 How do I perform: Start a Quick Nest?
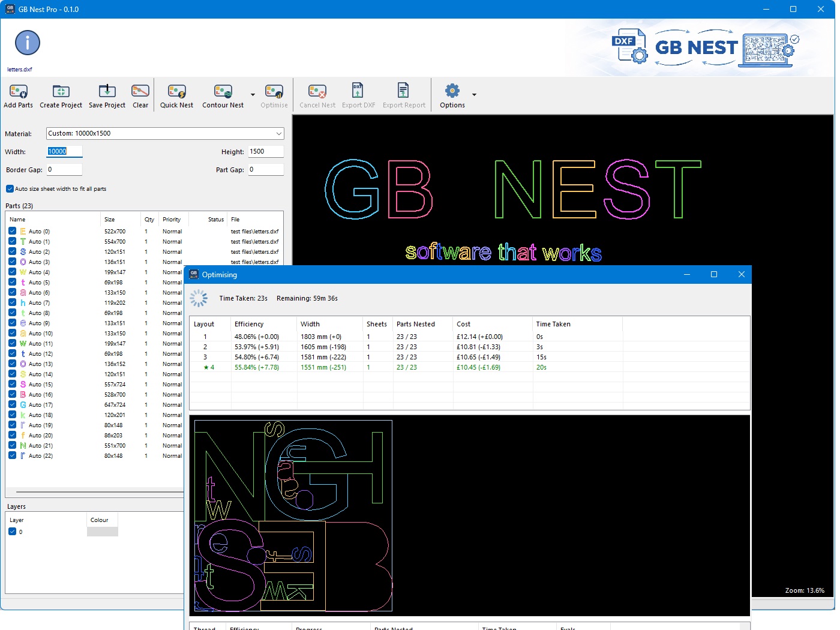[x=176, y=91]
